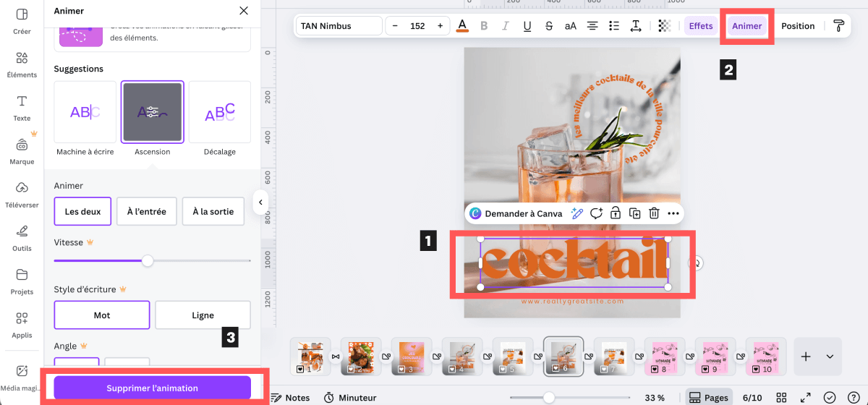868x405 pixels.
Task: Select Ligne writing style
Action: click(203, 315)
